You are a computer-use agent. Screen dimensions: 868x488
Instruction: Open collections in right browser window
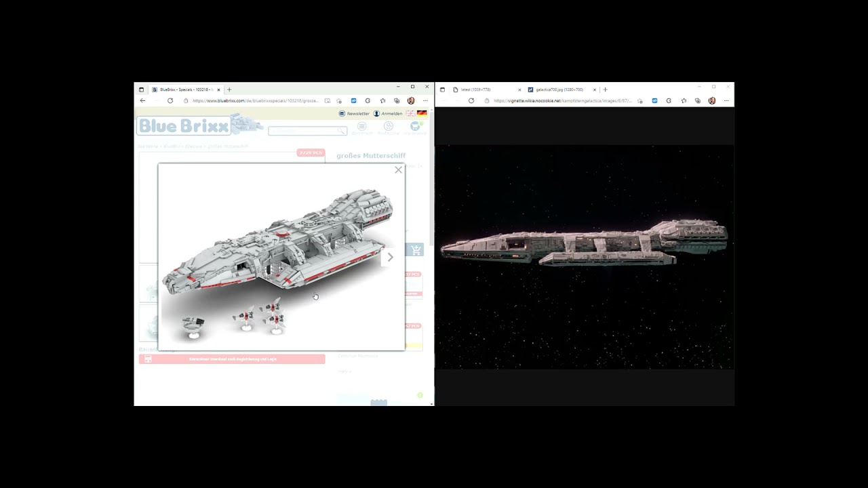point(698,100)
